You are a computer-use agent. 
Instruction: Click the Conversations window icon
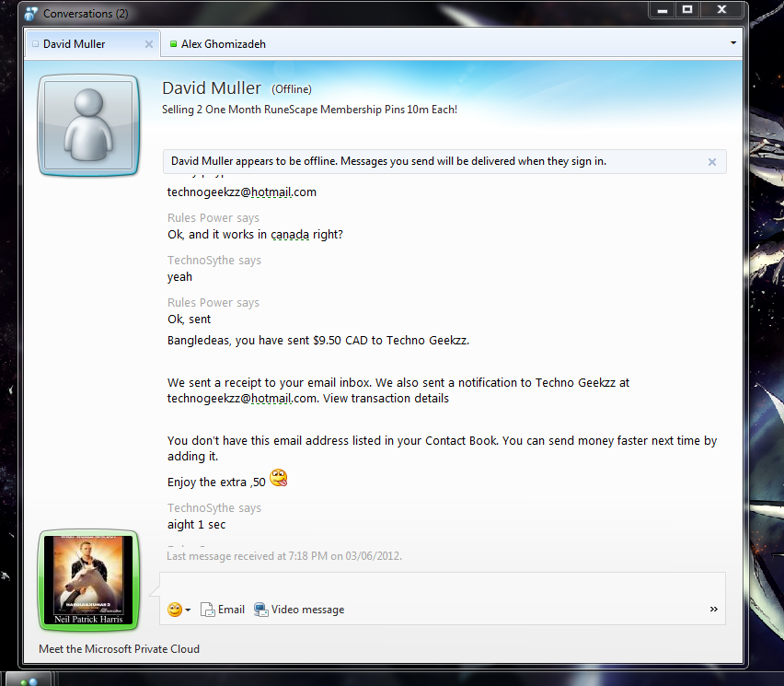tap(31, 14)
